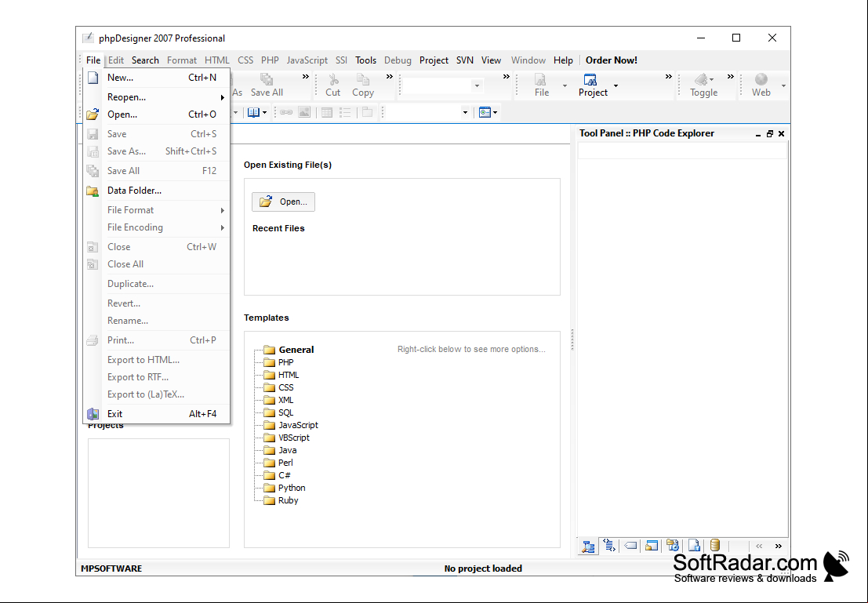Expand the Reopen submenu
Screen dimensions: 868x603
point(157,97)
